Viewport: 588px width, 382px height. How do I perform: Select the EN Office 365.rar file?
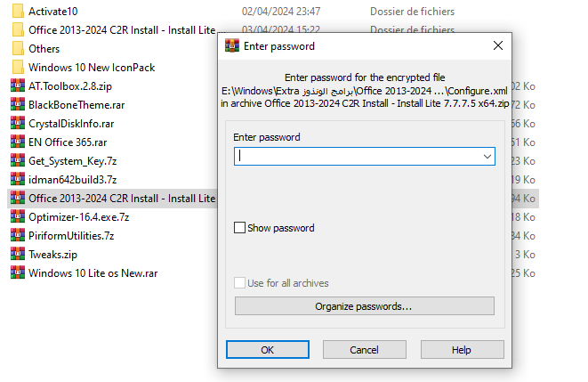point(68,142)
